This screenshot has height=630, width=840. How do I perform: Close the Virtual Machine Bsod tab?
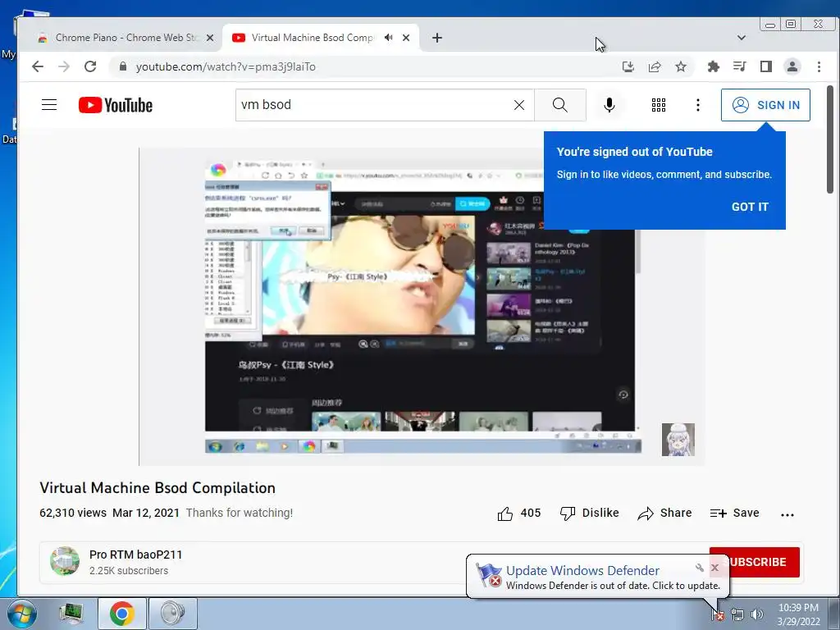coord(406,38)
